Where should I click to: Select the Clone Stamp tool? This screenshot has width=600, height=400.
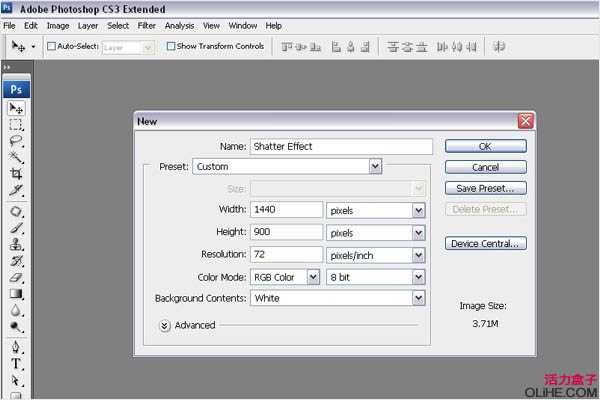(16, 245)
